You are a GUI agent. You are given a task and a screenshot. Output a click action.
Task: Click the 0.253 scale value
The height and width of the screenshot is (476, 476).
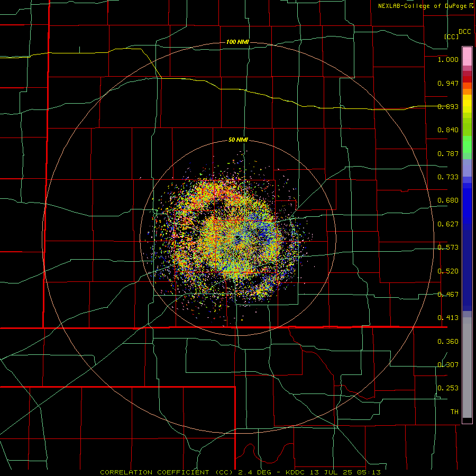[x=448, y=388]
